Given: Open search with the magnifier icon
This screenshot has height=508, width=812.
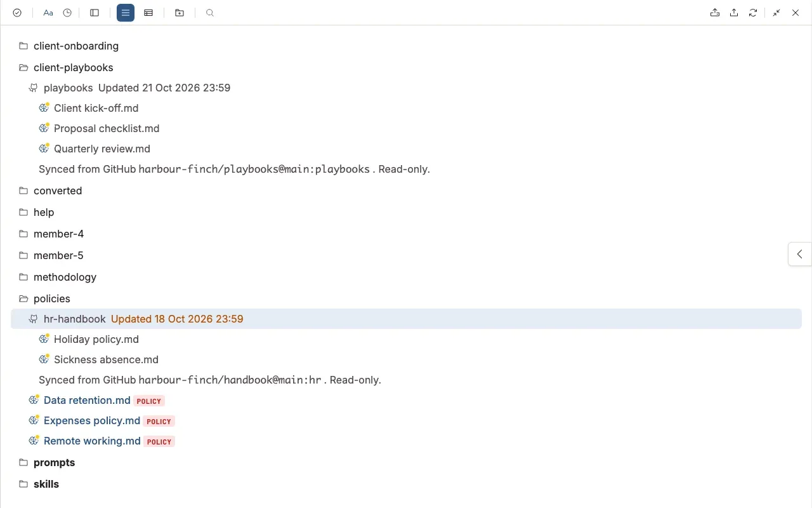Looking at the screenshot, I should tap(210, 13).
